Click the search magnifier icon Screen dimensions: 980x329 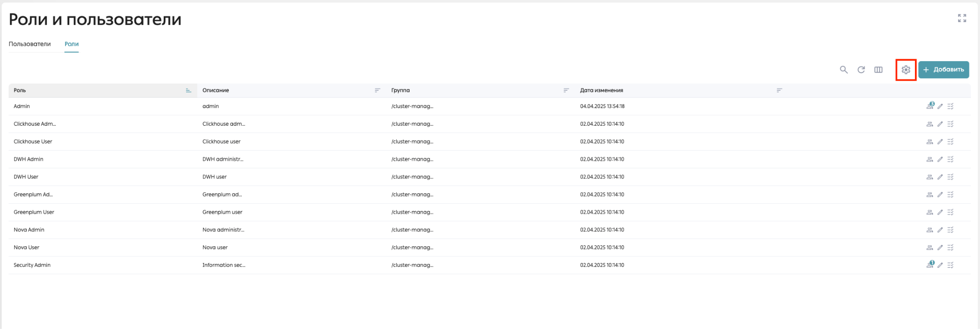click(844, 70)
